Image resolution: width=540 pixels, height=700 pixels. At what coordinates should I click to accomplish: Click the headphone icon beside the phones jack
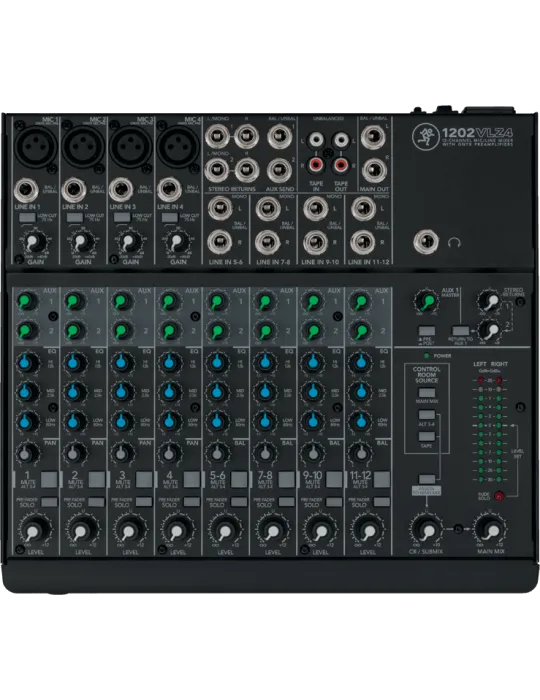click(x=454, y=243)
